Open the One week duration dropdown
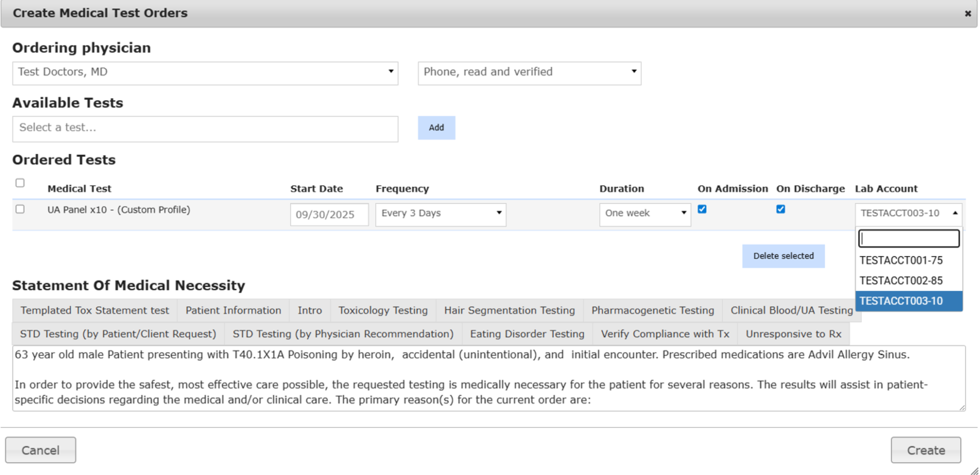 [x=644, y=214]
